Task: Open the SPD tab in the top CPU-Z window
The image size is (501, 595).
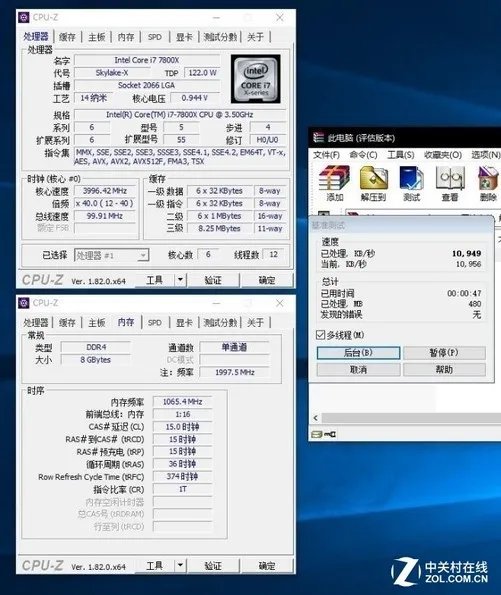Action: click(155, 37)
